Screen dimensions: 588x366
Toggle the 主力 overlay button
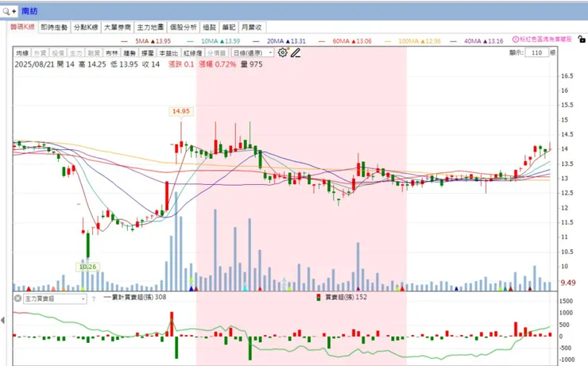tap(76, 53)
